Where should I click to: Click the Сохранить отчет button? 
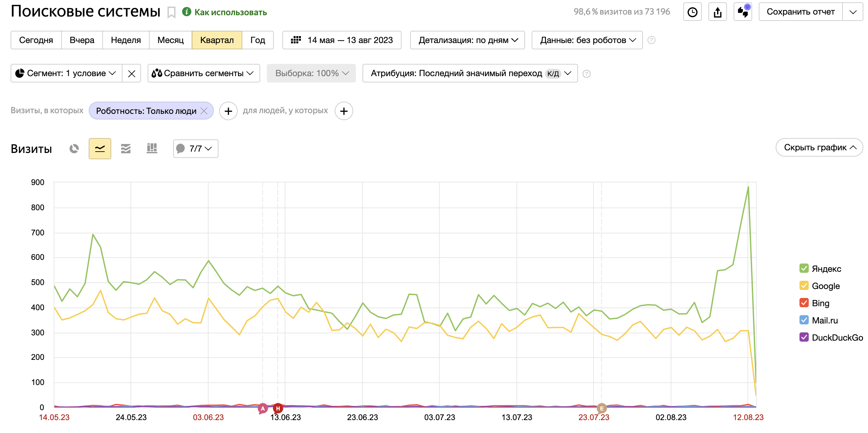[800, 12]
